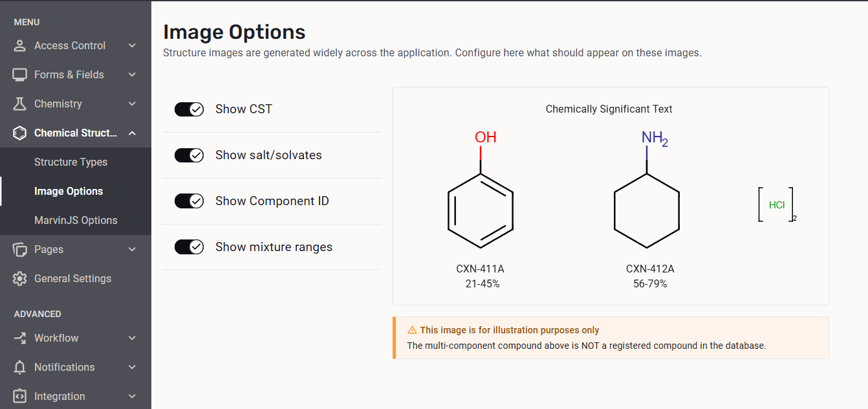Click the Integration code icon
This screenshot has width=868, height=409.
[x=19, y=396]
